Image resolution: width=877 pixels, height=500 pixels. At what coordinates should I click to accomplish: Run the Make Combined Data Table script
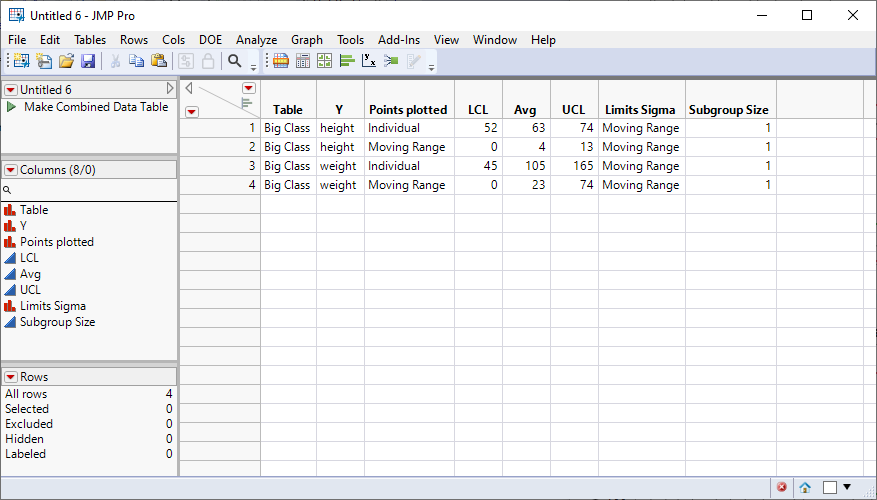coord(11,107)
